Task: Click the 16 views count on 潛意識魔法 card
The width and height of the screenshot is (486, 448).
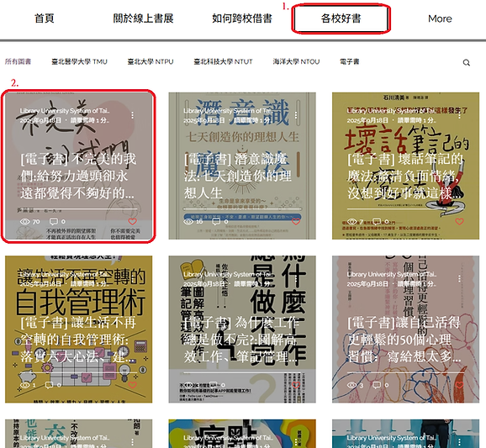Action: 199,222
